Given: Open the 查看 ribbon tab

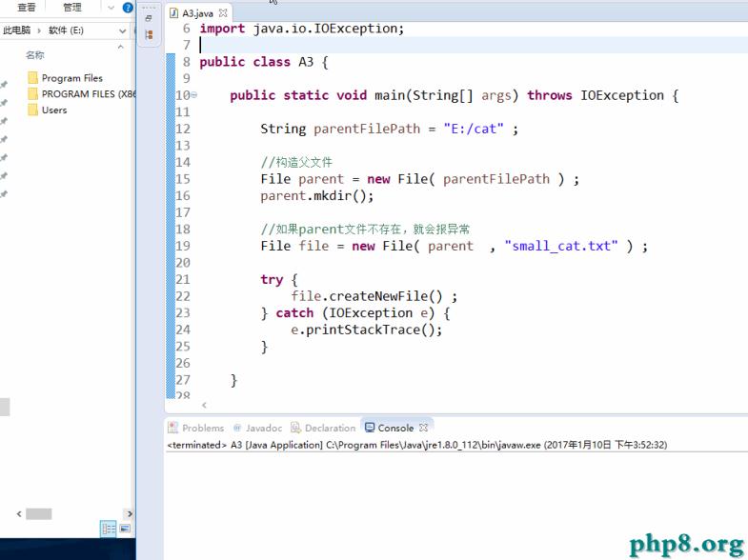Looking at the screenshot, I should pos(27,8).
